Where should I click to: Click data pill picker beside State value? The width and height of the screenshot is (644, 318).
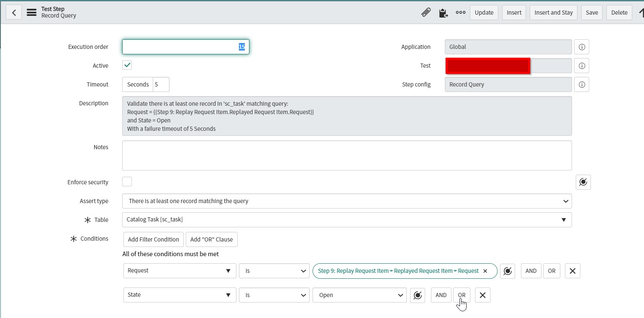(x=417, y=295)
